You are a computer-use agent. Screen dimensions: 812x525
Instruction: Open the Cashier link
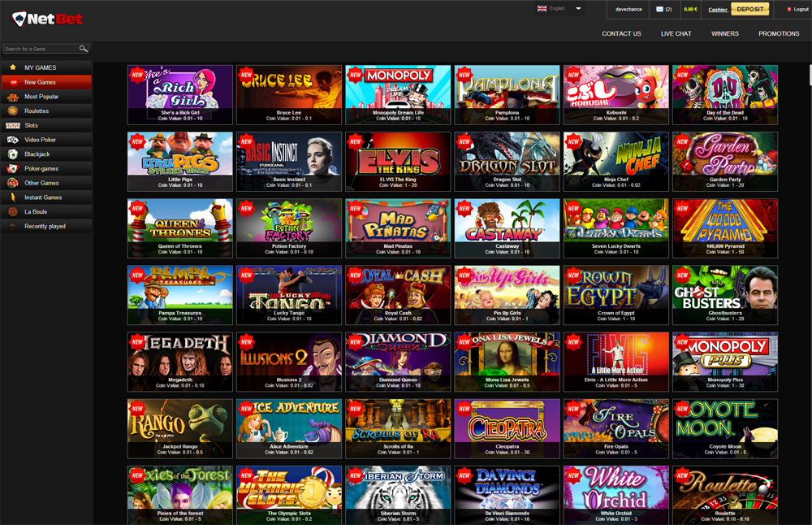pyautogui.click(x=718, y=9)
